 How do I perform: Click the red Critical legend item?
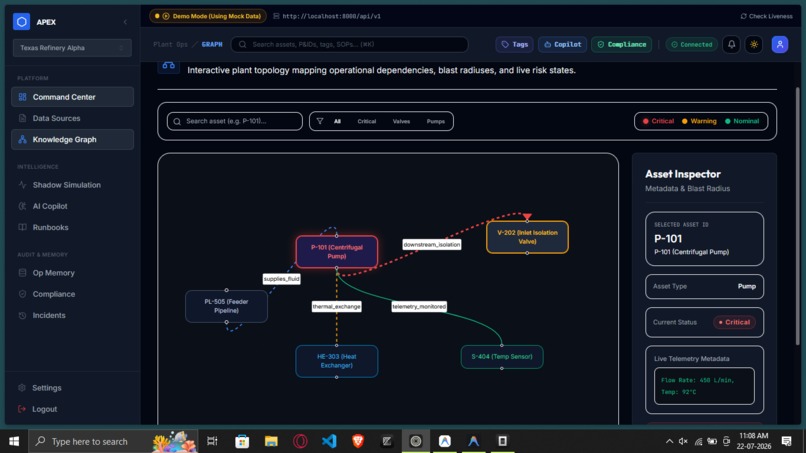658,121
